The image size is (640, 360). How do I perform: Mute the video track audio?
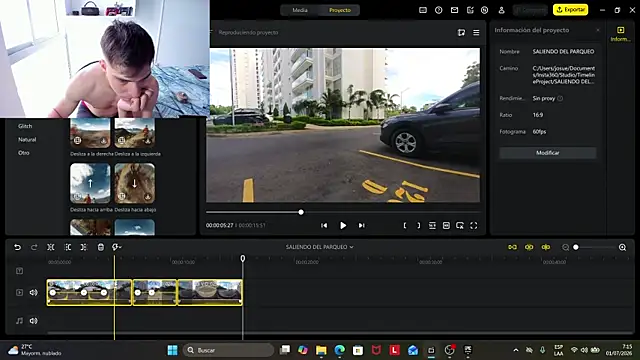[33, 292]
